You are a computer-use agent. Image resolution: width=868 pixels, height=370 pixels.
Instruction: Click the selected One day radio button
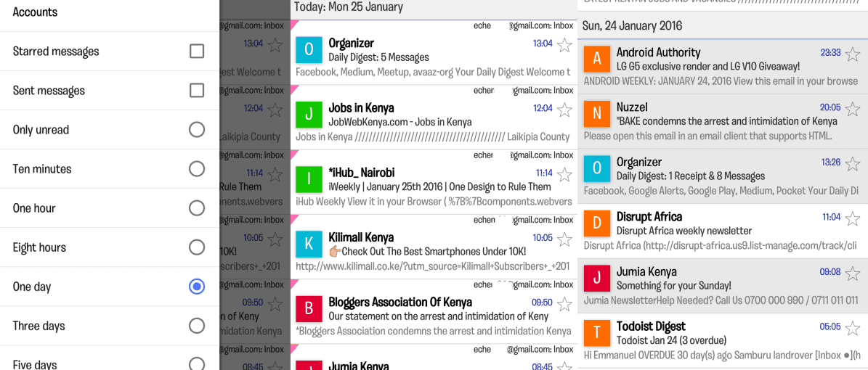197,287
